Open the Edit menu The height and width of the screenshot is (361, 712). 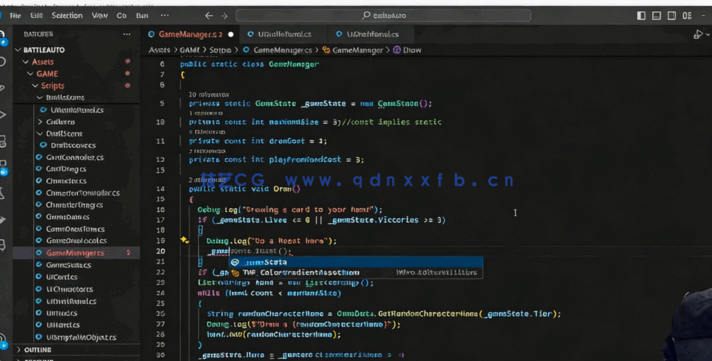(x=36, y=15)
